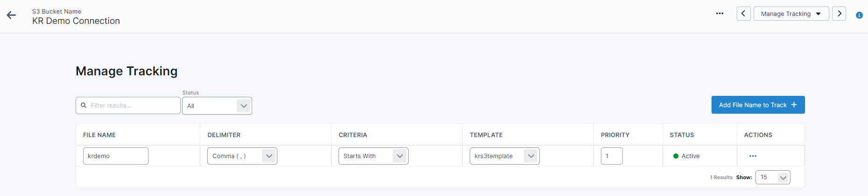Click the back arrow icon

[12, 15]
